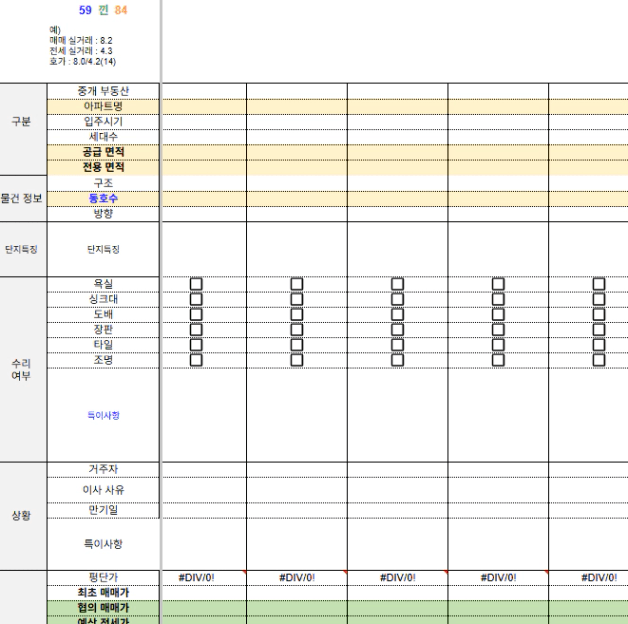The height and width of the screenshot is (624, 628).
Task: Select the 욕실 row label
Action: pos(103,284)
